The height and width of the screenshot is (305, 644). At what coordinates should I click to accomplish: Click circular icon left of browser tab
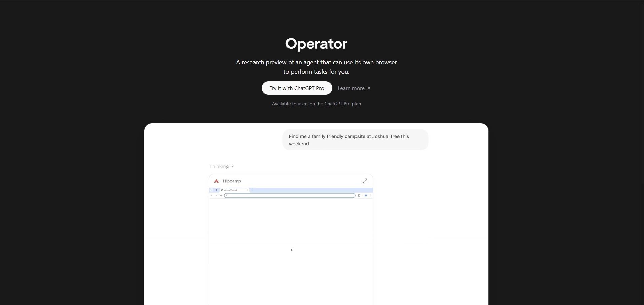click(216, 190)
